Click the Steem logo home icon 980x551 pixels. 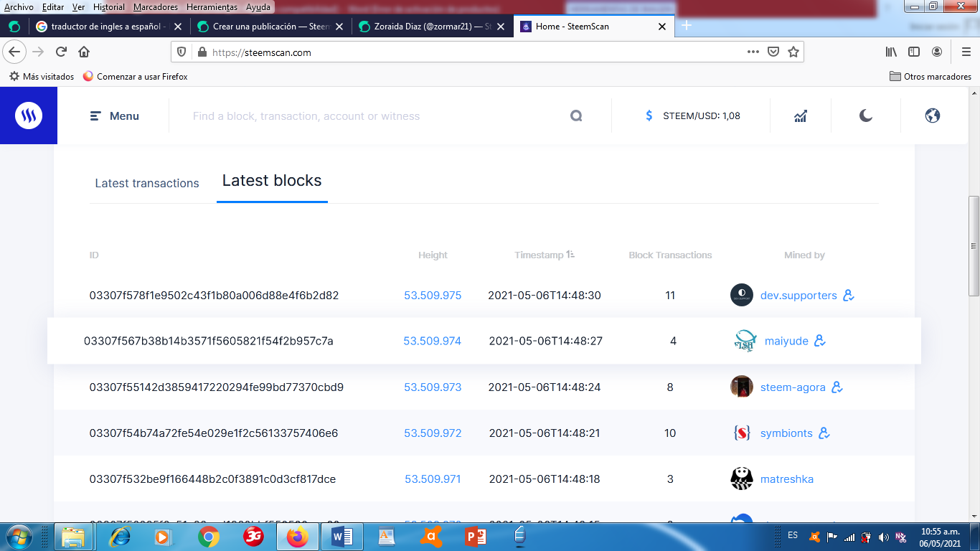pyautogui.click(x=29, y=116)
